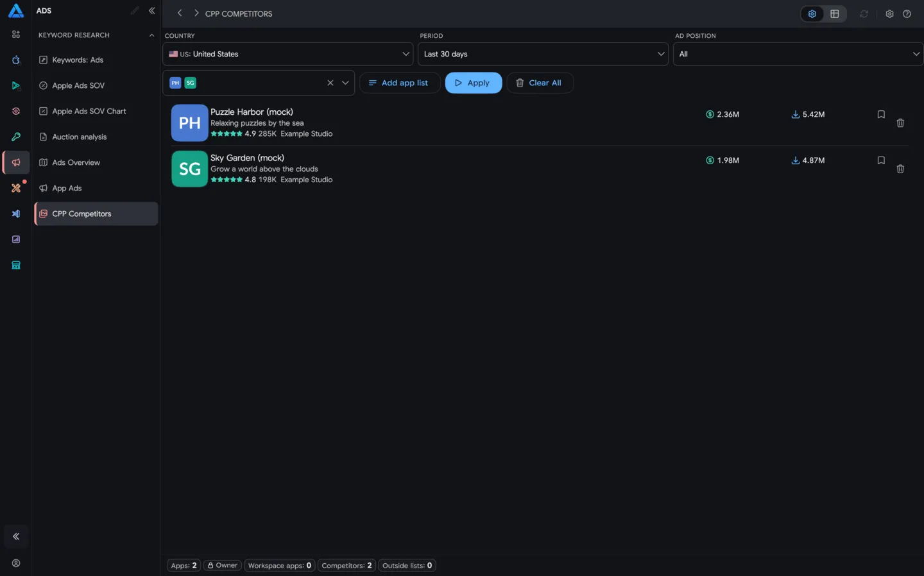The width and height of the screenshot is (924, 576).
Task: Open the purple chart report icon in left rail
Action: pyautogui.click(x=16, y=239)
